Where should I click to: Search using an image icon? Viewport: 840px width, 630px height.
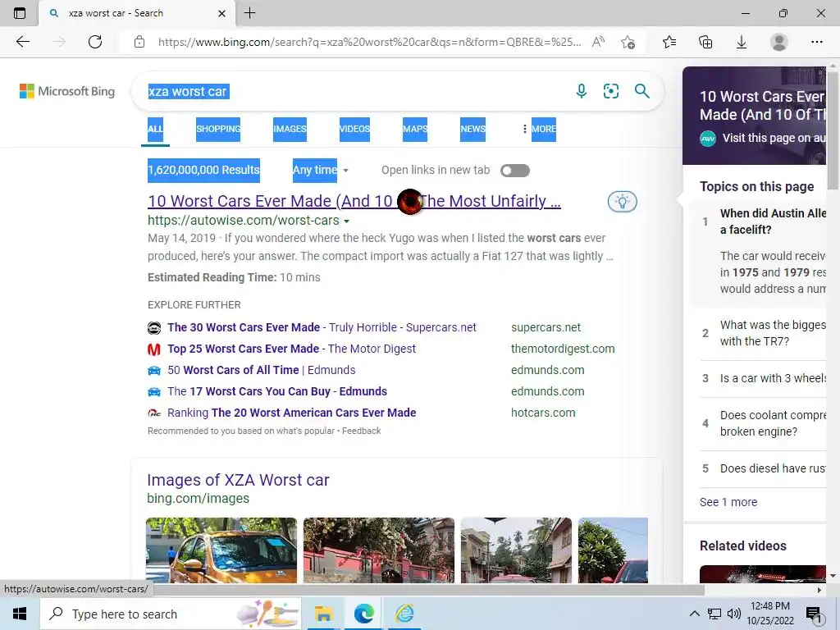click(610, 91)
